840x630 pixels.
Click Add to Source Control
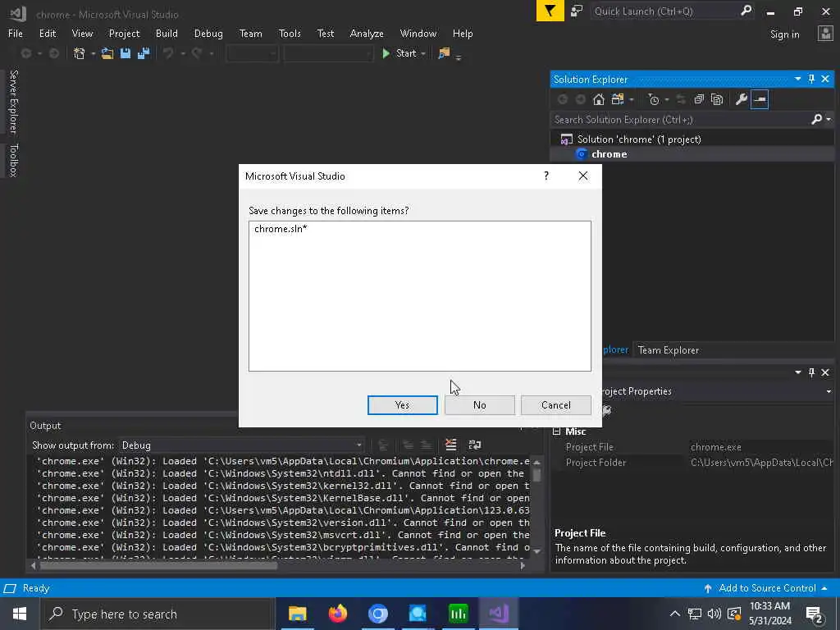[767, 588]
